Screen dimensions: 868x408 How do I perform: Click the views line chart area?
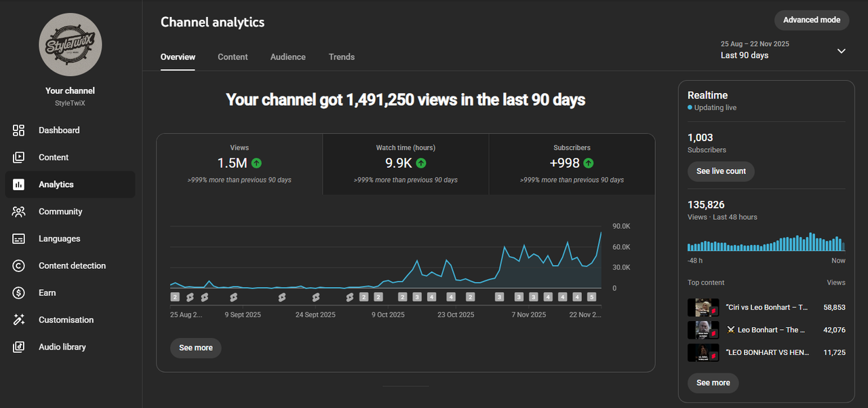(386, 257)
